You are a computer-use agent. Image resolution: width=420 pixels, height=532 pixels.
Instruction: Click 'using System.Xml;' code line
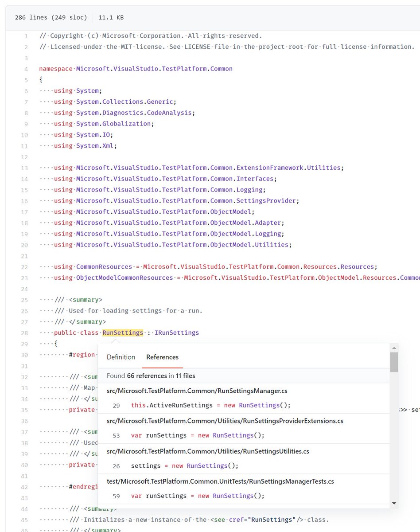[x=86, y=145]
